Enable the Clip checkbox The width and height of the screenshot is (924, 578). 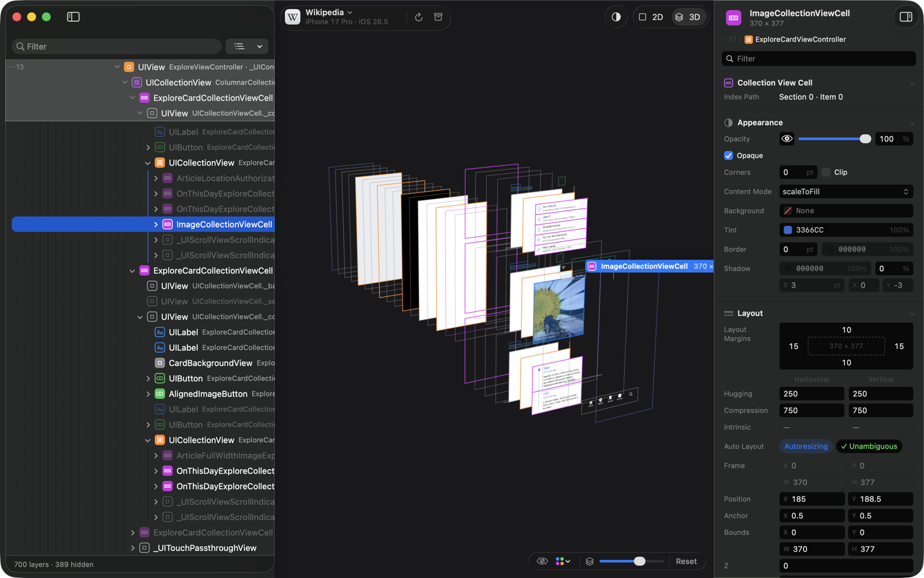(826, 172)
